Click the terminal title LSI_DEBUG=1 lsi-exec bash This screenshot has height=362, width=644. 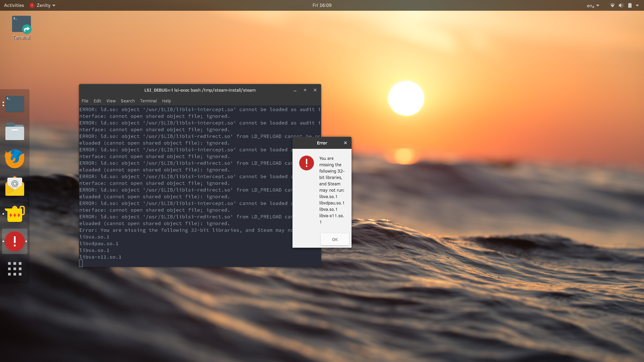click(x=200, y=90)
